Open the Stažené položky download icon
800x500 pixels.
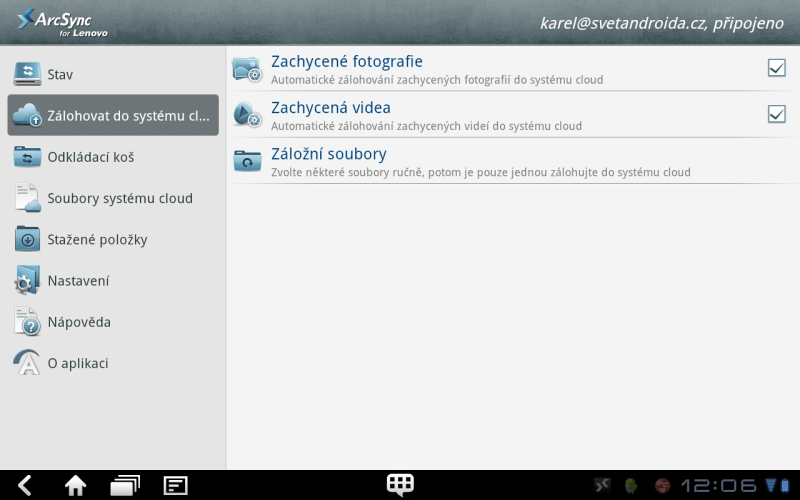click(28, 239)
